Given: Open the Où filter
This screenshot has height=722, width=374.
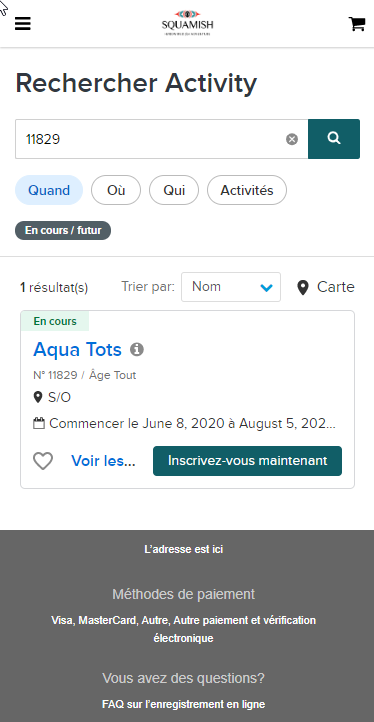Looking at the screenshot, I should click(116, 190).
